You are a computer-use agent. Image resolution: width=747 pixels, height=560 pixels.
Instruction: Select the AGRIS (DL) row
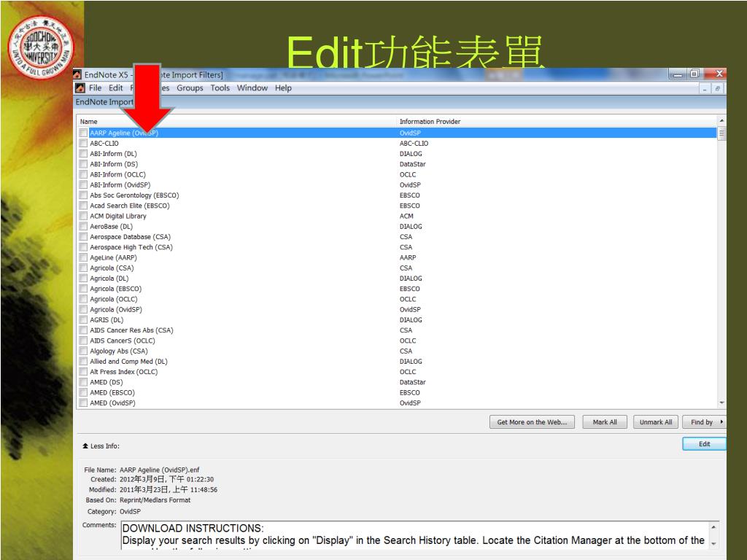[x=398, y=320]
